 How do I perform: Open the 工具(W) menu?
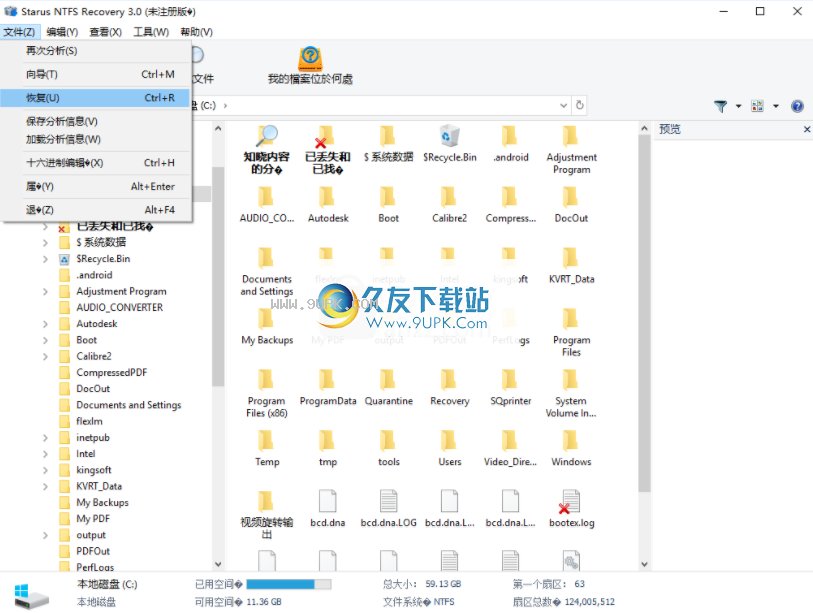151,32
